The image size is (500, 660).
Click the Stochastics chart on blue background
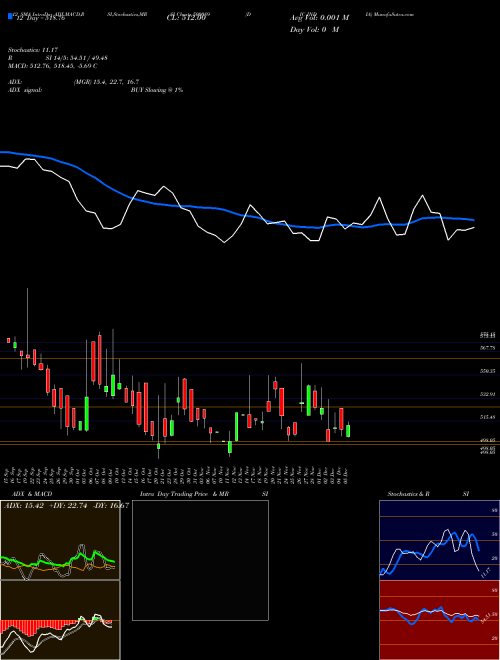coord(439,540)
